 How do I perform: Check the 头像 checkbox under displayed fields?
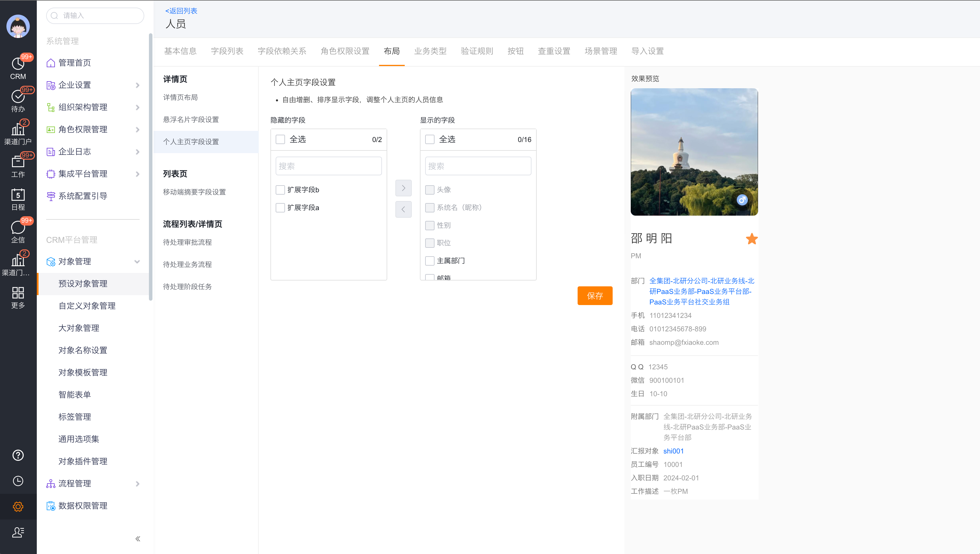point(430,190)
